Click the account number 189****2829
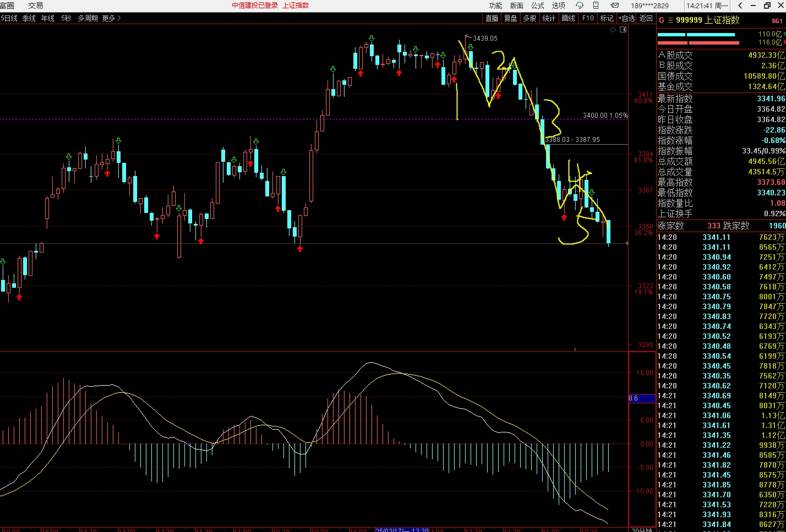 point(649,6)
